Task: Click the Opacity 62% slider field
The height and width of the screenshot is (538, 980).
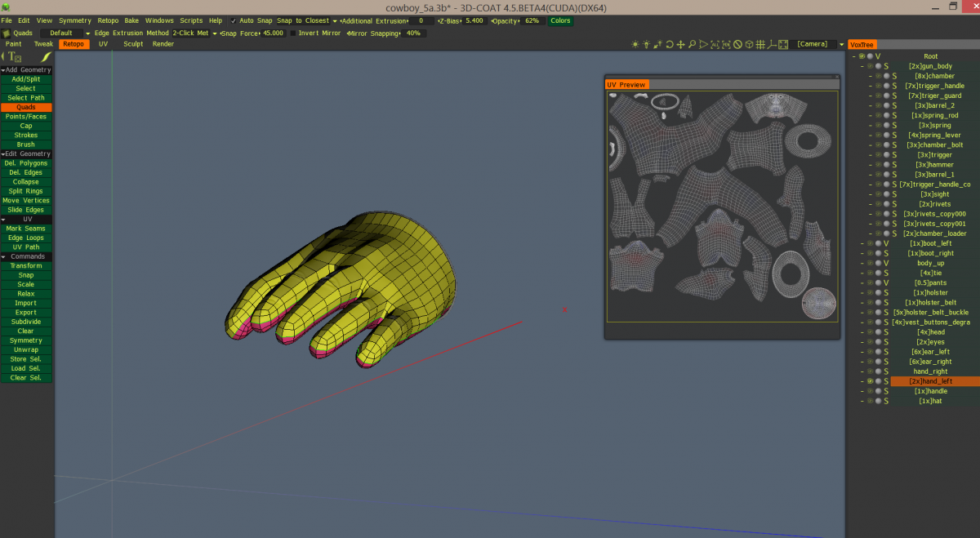Action: pos(532,20)
